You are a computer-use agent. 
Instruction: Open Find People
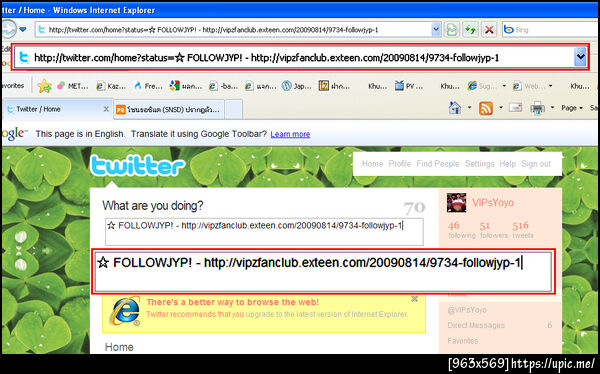(x=438, y=164)
